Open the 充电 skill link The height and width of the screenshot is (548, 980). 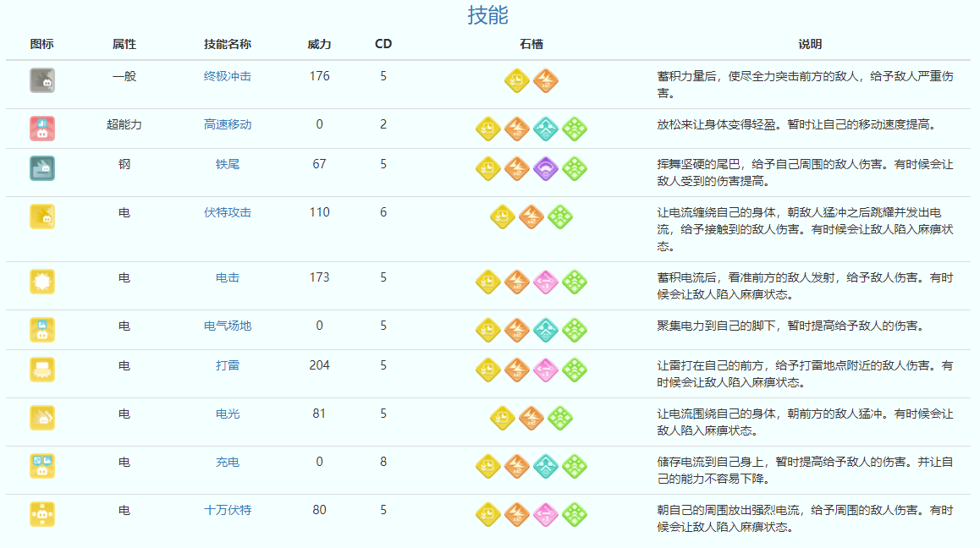tap(228, 462)
